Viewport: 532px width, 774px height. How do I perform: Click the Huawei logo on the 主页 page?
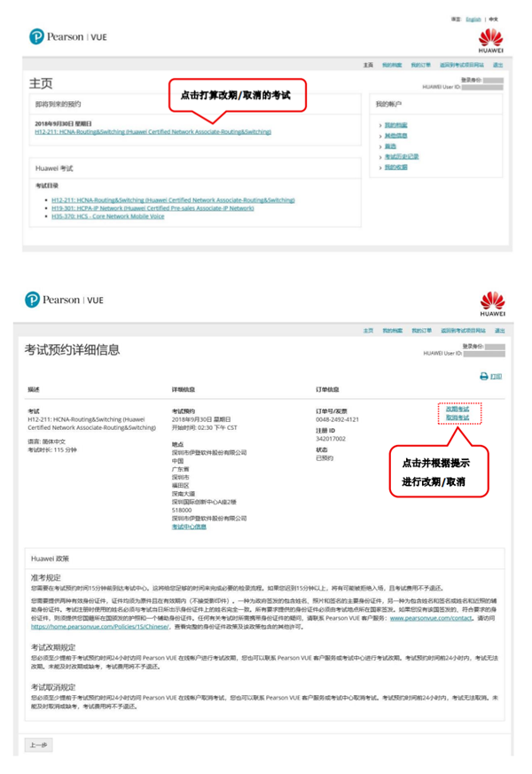pos(490,40)
